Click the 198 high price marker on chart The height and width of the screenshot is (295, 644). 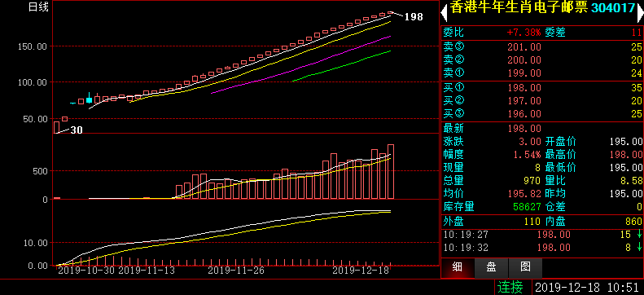(x=414, y=17)
